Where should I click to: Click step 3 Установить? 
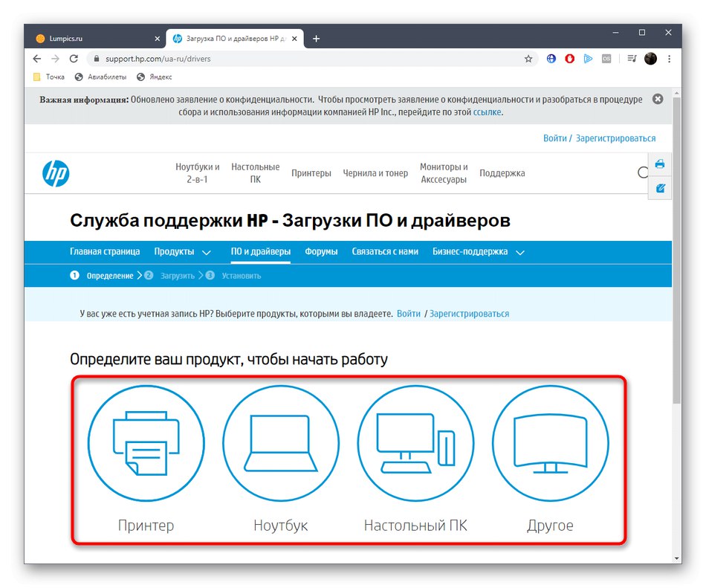coord(233,276)
